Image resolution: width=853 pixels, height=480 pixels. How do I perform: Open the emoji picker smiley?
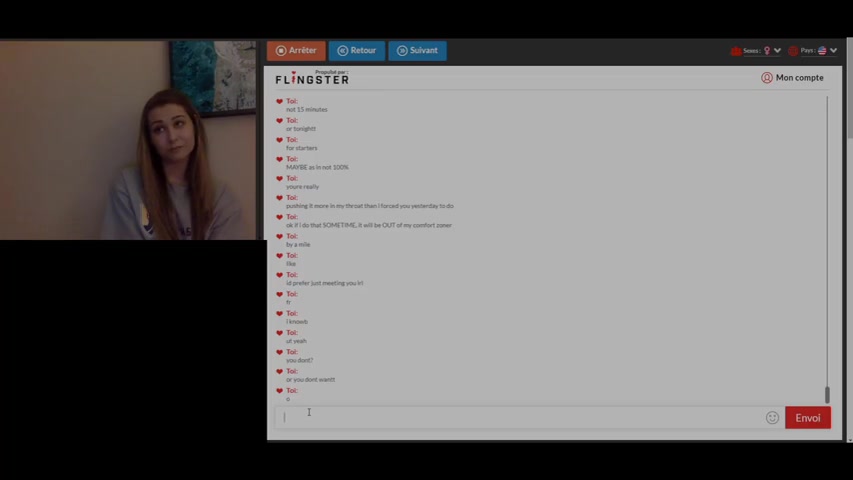coord(772,418)
